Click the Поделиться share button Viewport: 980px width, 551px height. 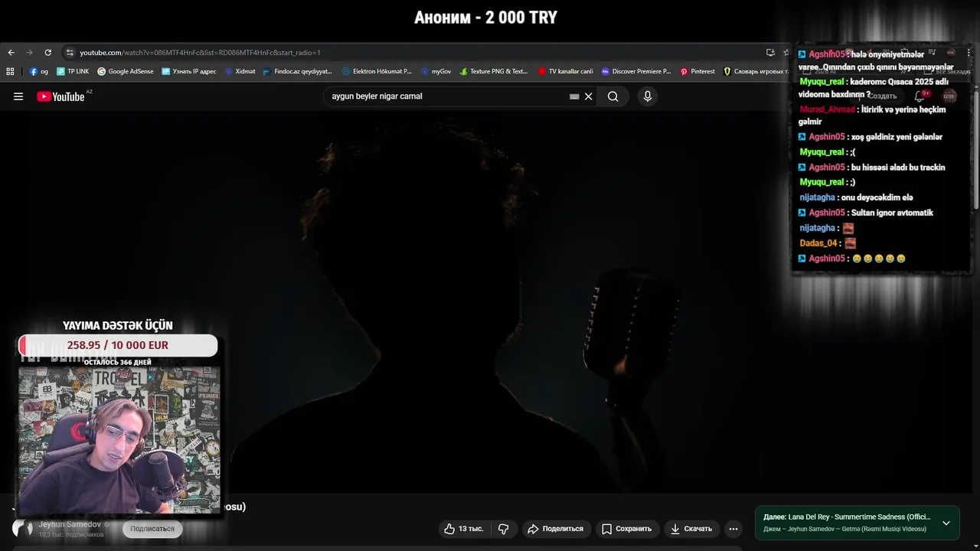555,529
